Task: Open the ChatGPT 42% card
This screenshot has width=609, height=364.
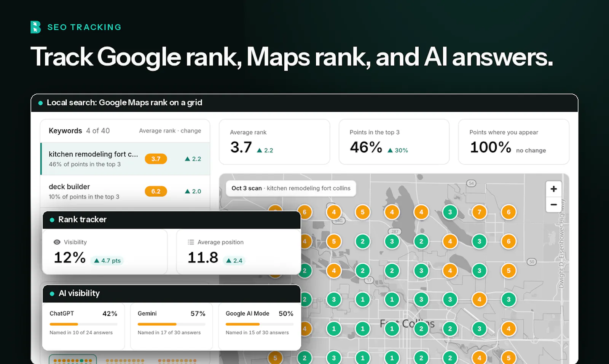Action: (83, 326)
